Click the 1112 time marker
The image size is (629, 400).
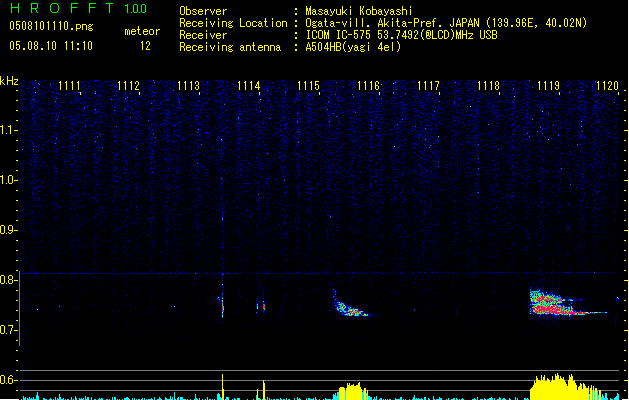coord(129,86)
